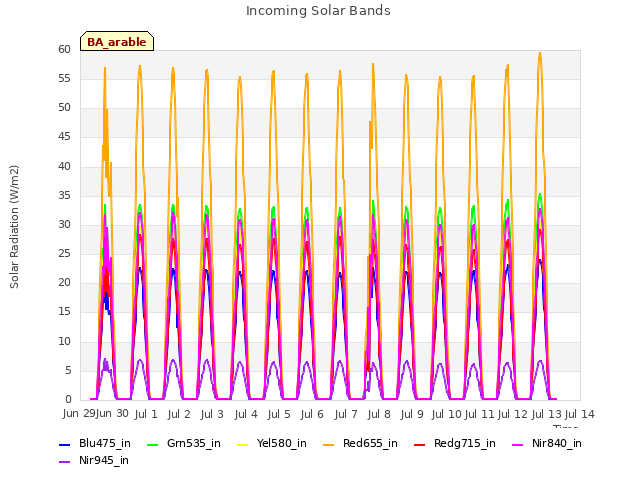Click the Jun 30 x-axis tick label
Image resolution: width=640 pixels, height=480 pixels.
(112, 413)
